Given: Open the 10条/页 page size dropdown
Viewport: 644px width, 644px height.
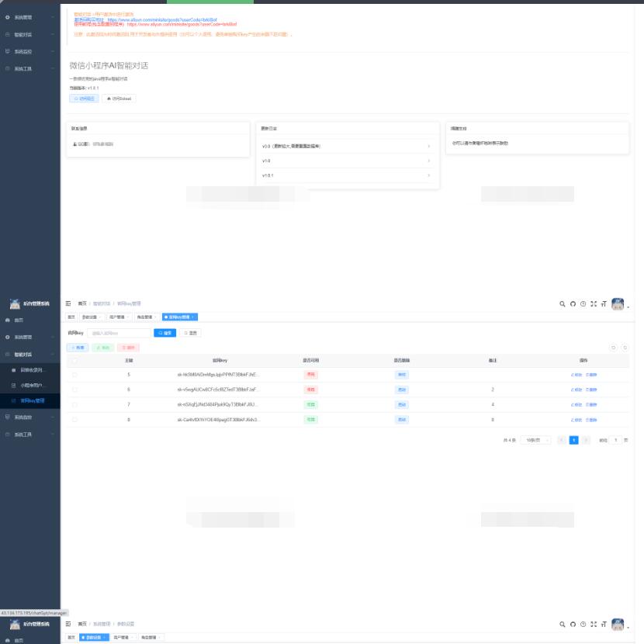Looking at the screenshot, I should (x=535, y=440).
